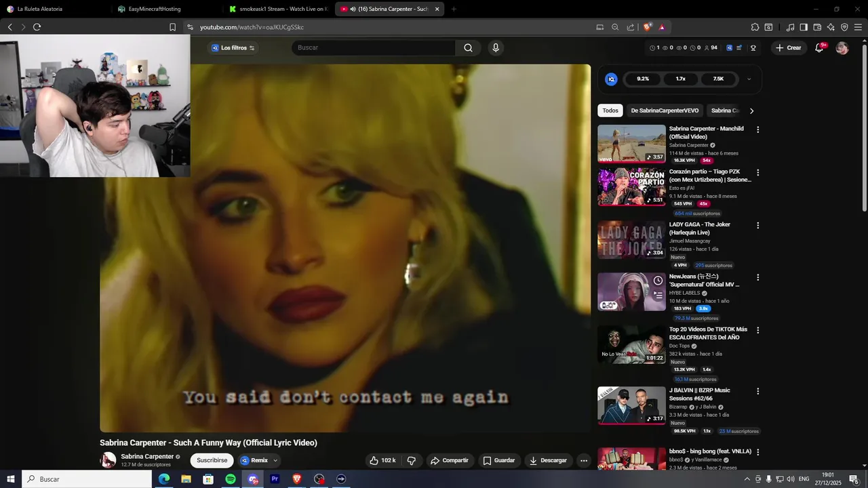Open the Windows Start menu
Viewport: 868px width, 488px height.
pos(10,479)
